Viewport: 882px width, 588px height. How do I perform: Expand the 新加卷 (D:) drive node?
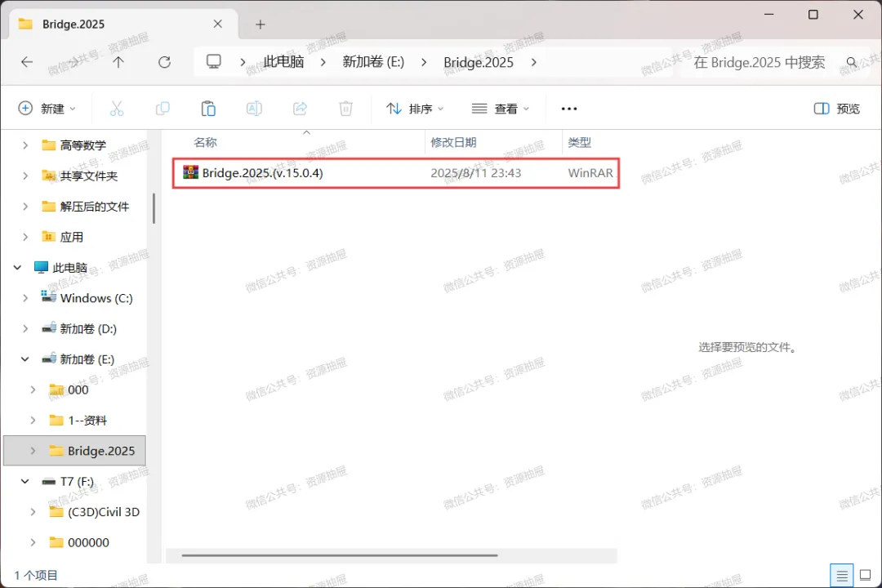pos(25,328)
